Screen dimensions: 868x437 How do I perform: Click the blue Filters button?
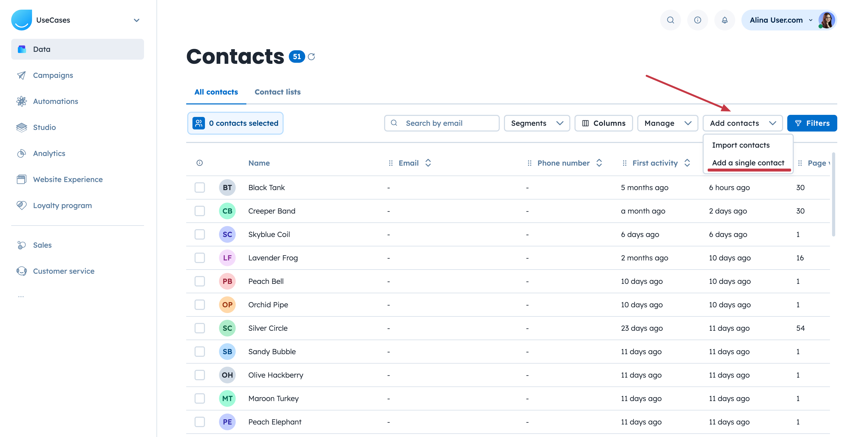pyautogui.click(x=811, y=123)
